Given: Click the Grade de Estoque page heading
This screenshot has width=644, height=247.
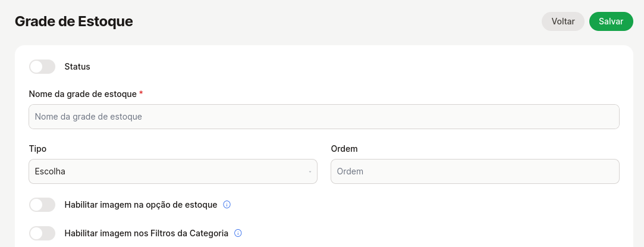Looking at the screenshot, I should coord(74,21).
